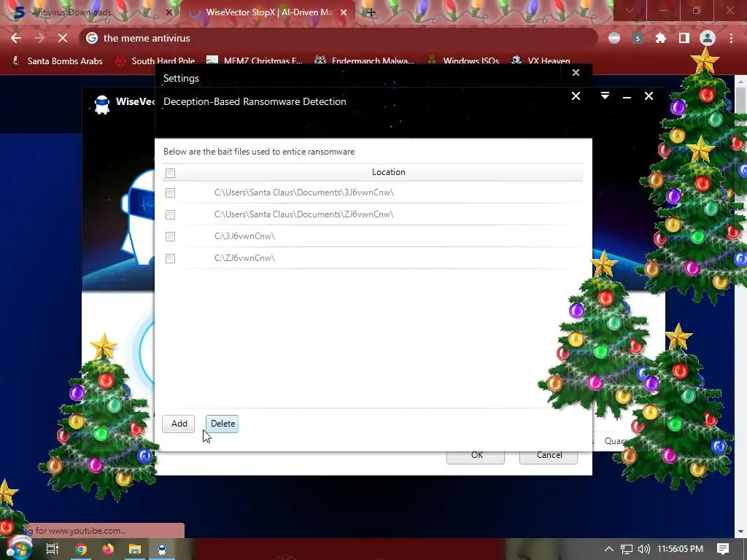
Task: Close the Settings dialog window
Action: (x=576, y=72)
